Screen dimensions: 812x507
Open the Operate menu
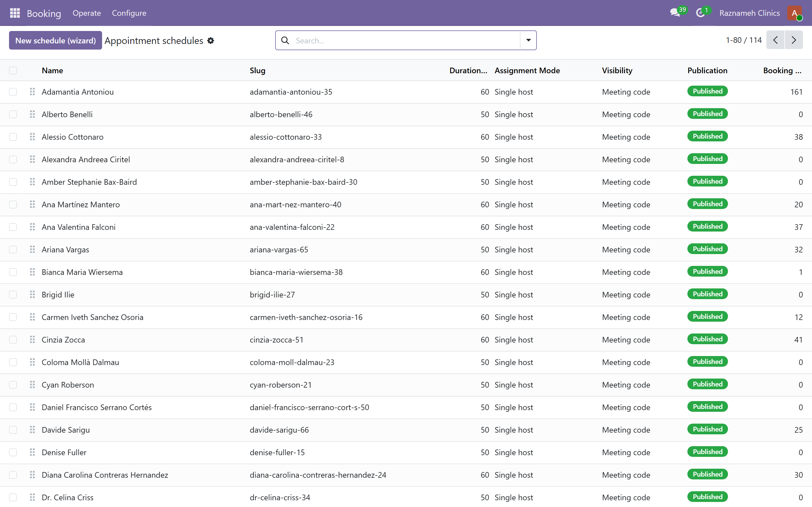87,13
